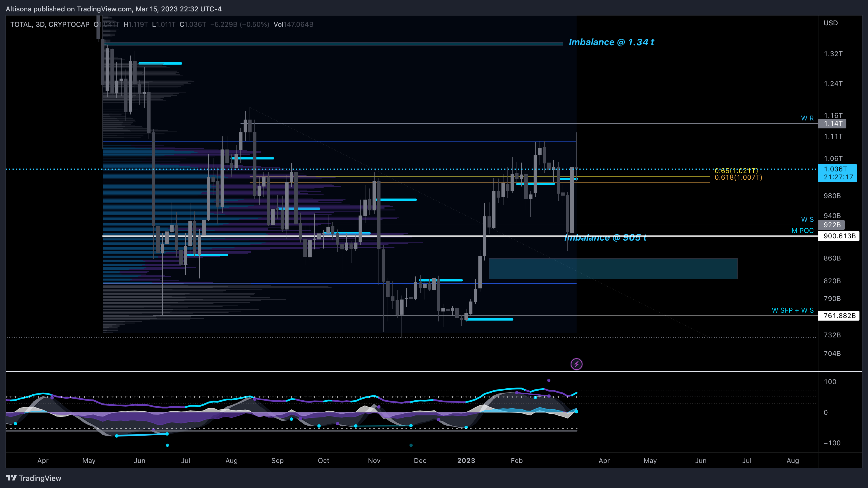Click the 761.882B price label
Viewport: 868px width, 488px height.
(x=839, y=316)
